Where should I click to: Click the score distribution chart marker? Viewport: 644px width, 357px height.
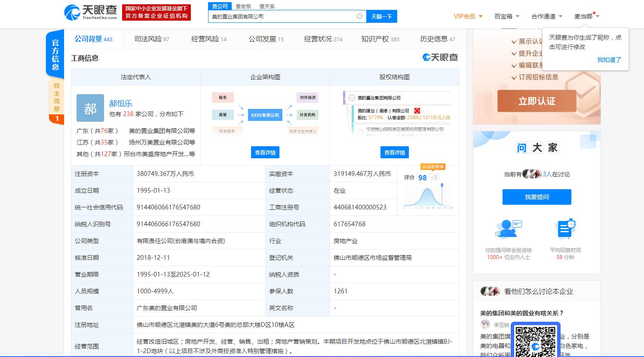tap(442, 185)
